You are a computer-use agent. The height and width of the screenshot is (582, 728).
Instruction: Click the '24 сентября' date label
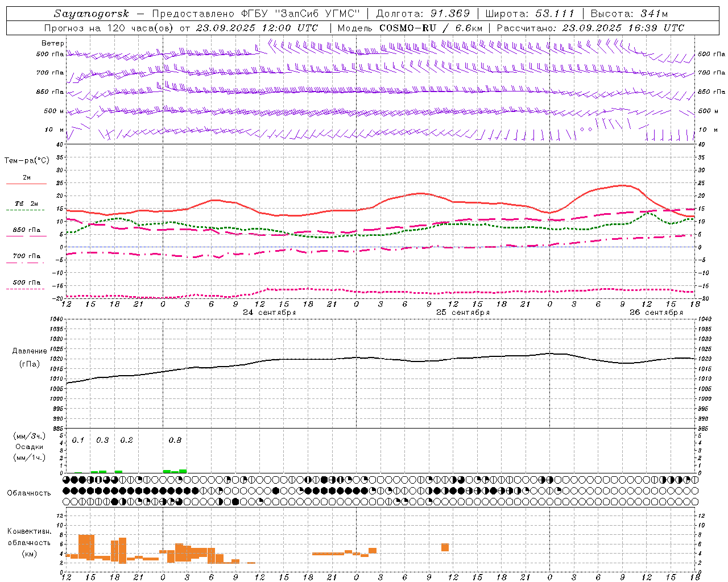pos(270,313)
